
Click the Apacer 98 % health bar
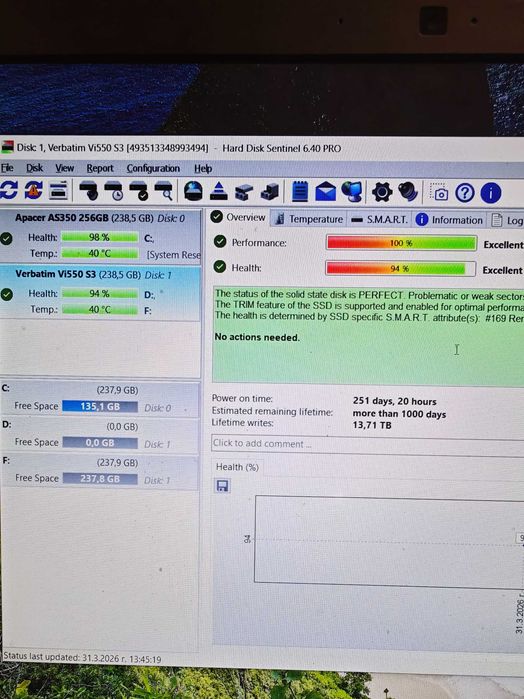click(x=99, y=237)
